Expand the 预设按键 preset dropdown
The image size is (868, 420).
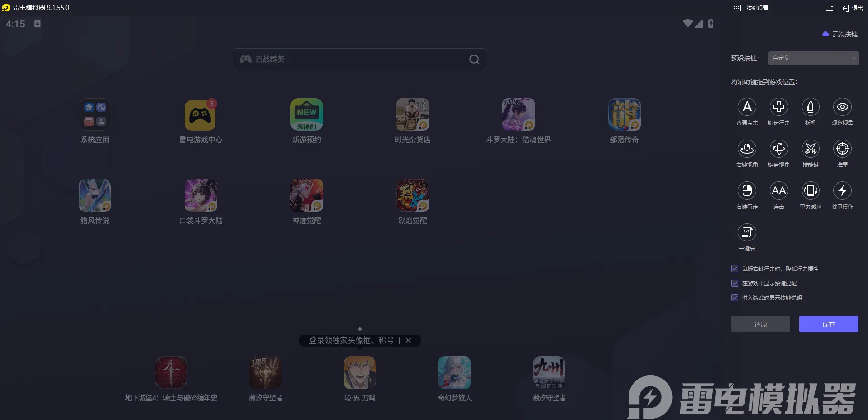click(x=813, y=58)
